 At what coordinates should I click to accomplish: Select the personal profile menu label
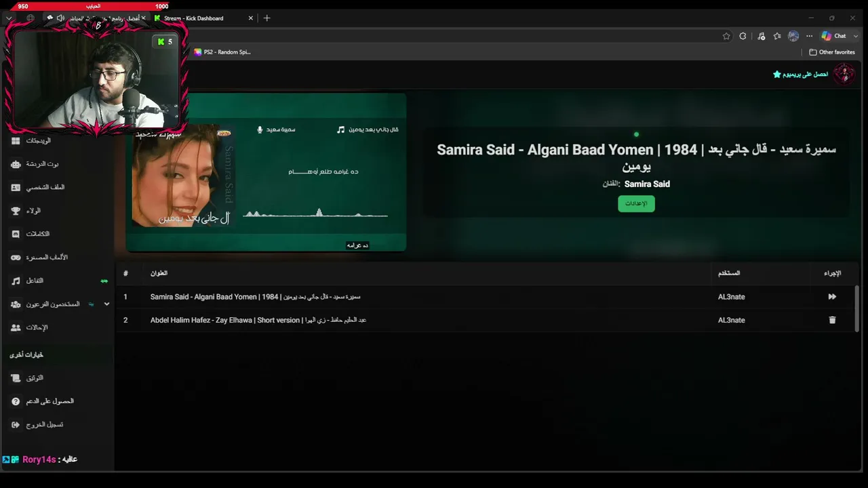click(45, 187)
